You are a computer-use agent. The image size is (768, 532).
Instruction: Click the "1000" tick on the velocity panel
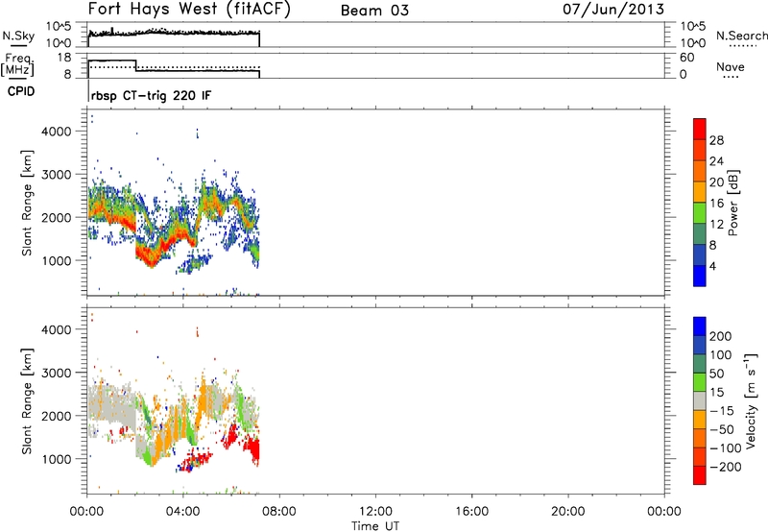56,459
